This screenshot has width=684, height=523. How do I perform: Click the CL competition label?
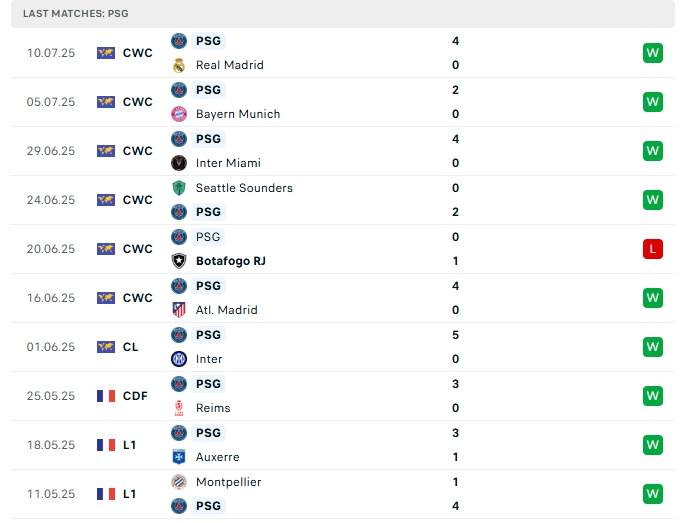132,347
